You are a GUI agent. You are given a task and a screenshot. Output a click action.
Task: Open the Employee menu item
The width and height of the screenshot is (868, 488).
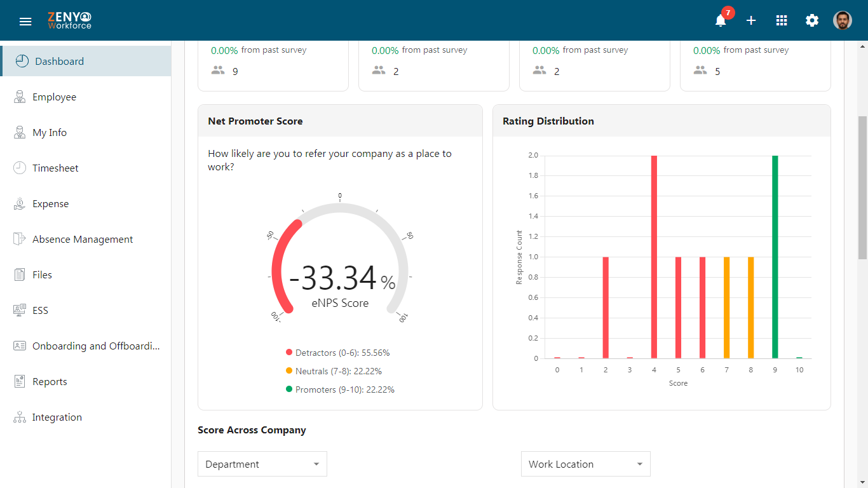(86, 97)
